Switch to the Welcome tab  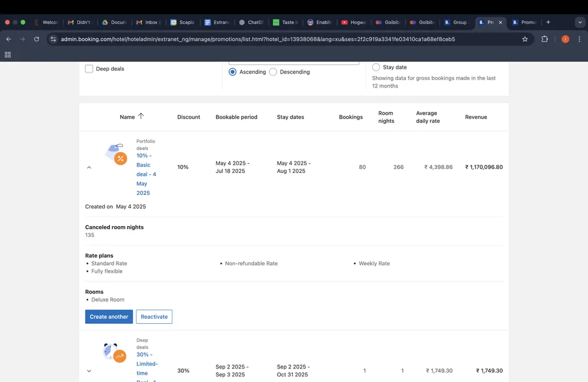[x=47, y=22]
